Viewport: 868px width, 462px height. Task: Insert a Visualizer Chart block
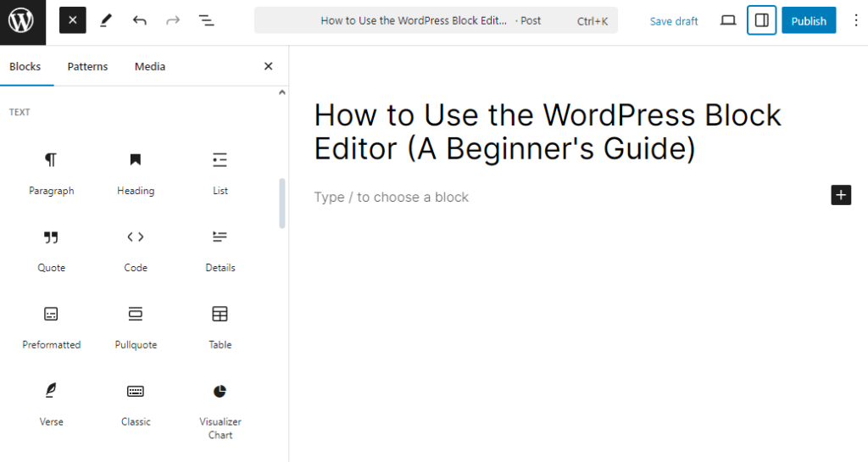pos(220,410)
